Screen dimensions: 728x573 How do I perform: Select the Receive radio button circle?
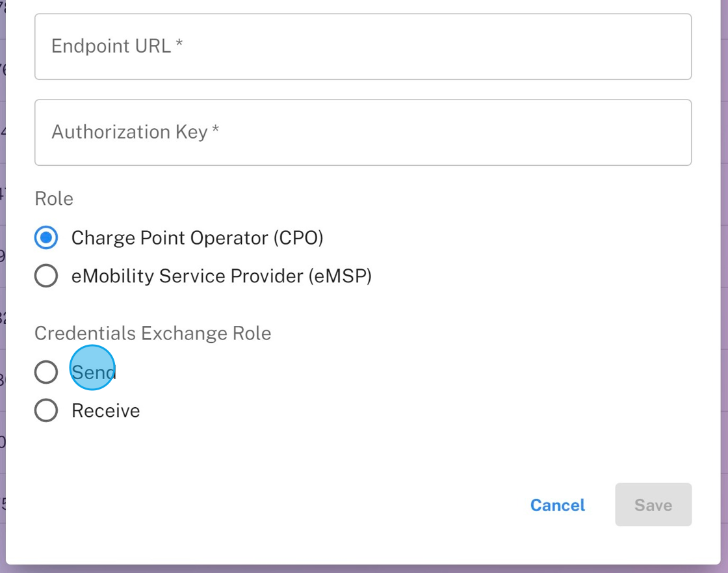pos(46,411)
